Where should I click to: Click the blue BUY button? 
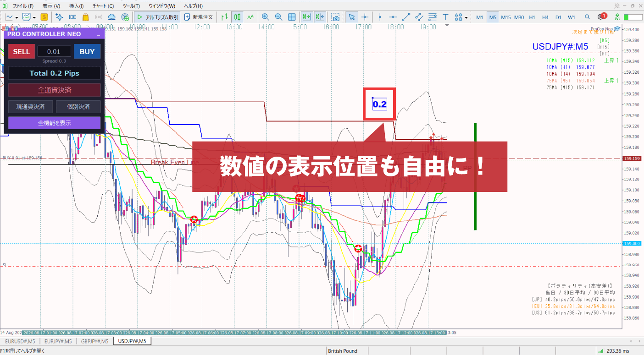(87, 51)
